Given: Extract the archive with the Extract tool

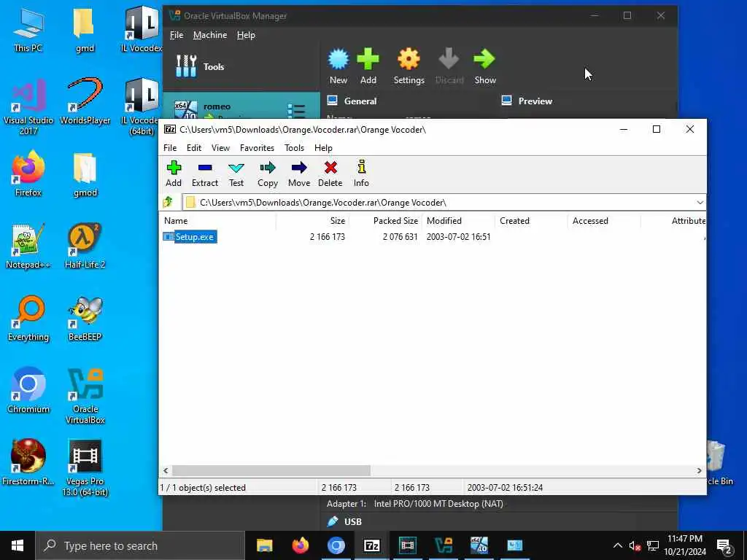Looking at the screenshot, I should [205, 174].
